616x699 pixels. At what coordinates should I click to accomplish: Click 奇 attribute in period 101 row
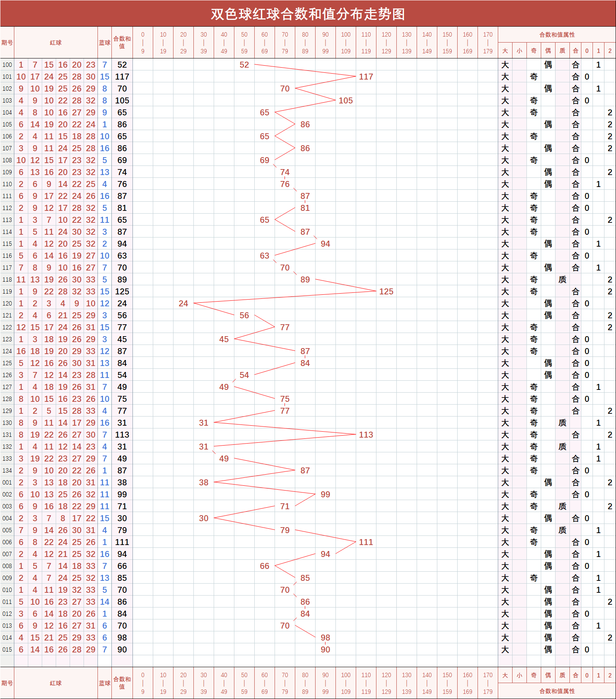point(533,76)
